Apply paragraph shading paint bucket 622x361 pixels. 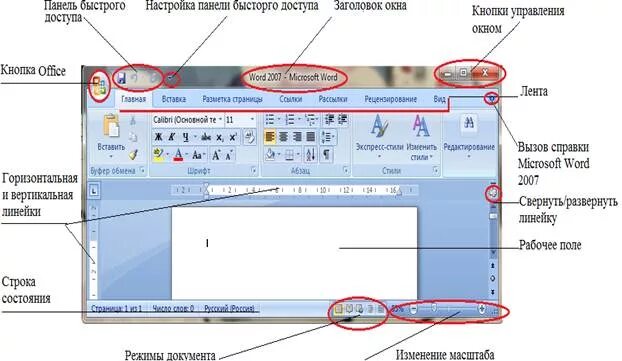click(271, 154)
